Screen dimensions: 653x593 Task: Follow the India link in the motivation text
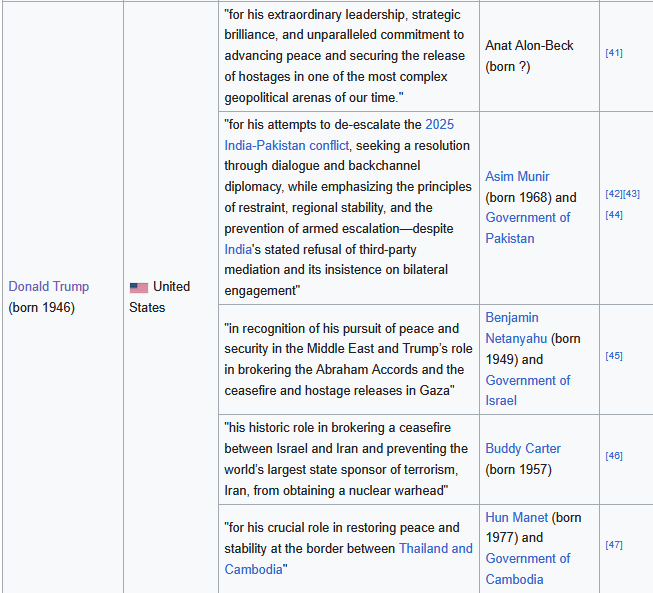coord(239,249)
